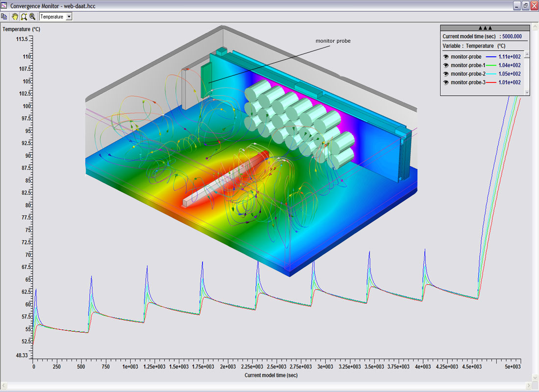Click the 'monitor probe' annotation label
Screen dimensions: 539x392
(333, 41)
